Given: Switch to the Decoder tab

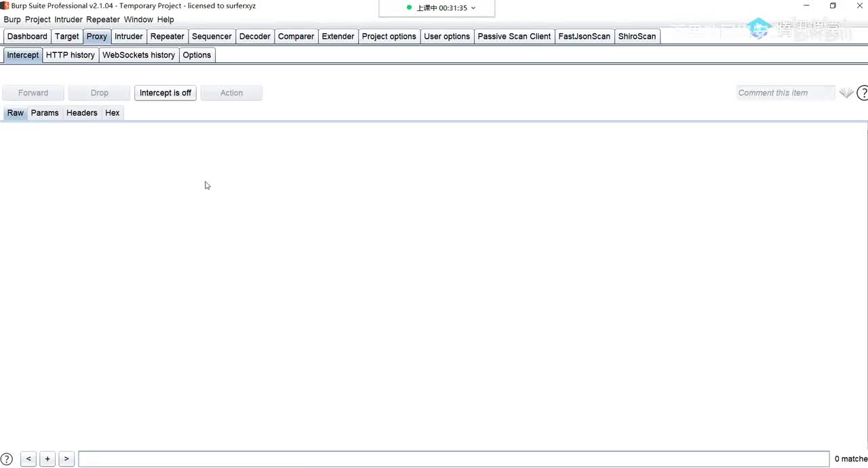Looking at the screenshot, I should pos(255,37).
